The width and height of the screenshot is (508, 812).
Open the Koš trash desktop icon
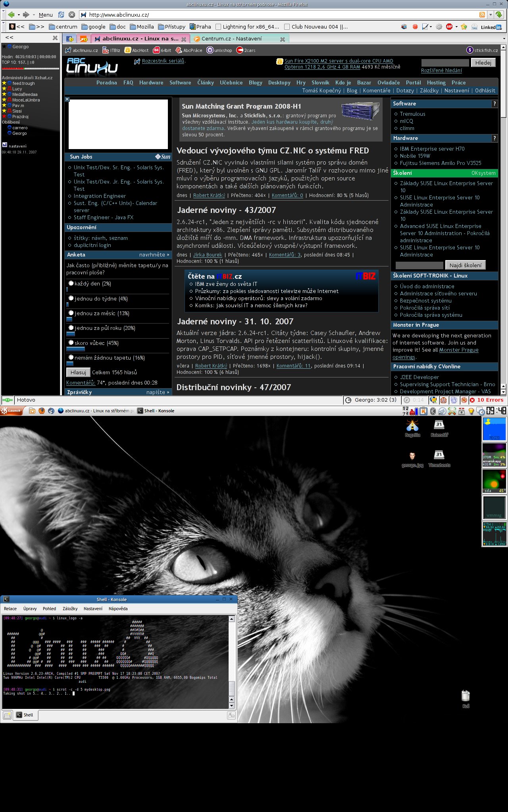coord(466,699)
